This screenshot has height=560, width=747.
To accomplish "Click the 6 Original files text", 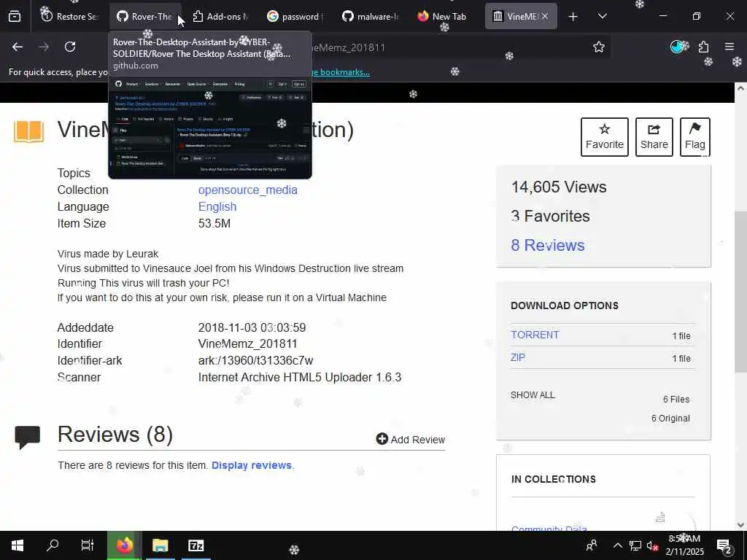I will [670, 419].
